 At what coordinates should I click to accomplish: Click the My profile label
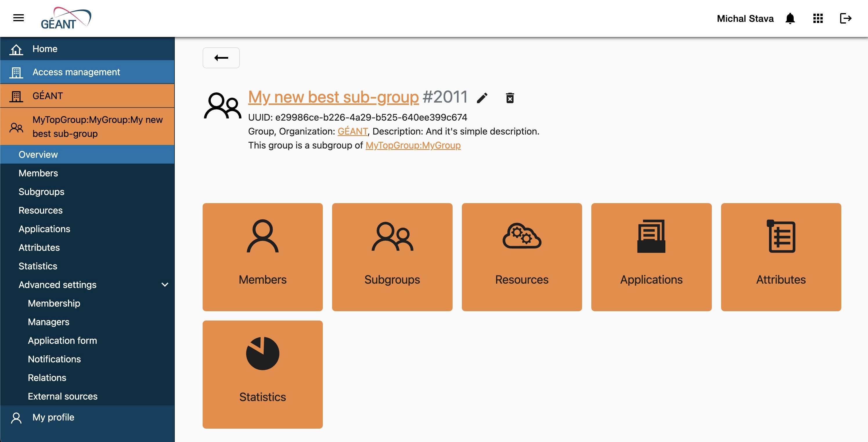53,417
